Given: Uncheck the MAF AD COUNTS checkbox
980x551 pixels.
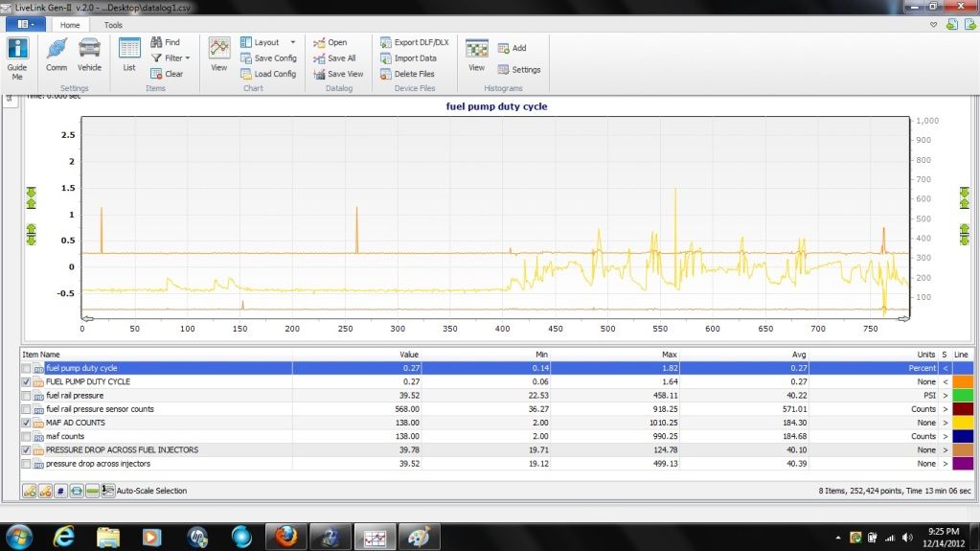Looking at the screenshot, I should click(26, 423).
